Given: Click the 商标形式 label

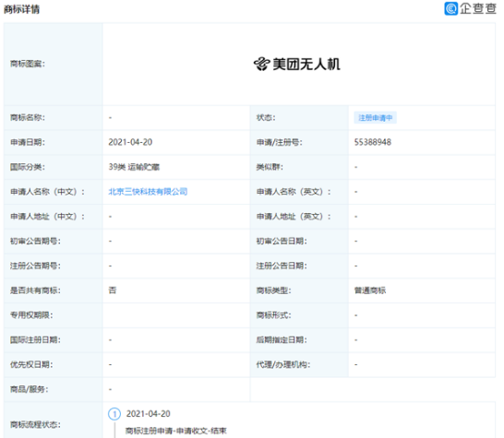Looking at the screenshot, I should (273, 315).
